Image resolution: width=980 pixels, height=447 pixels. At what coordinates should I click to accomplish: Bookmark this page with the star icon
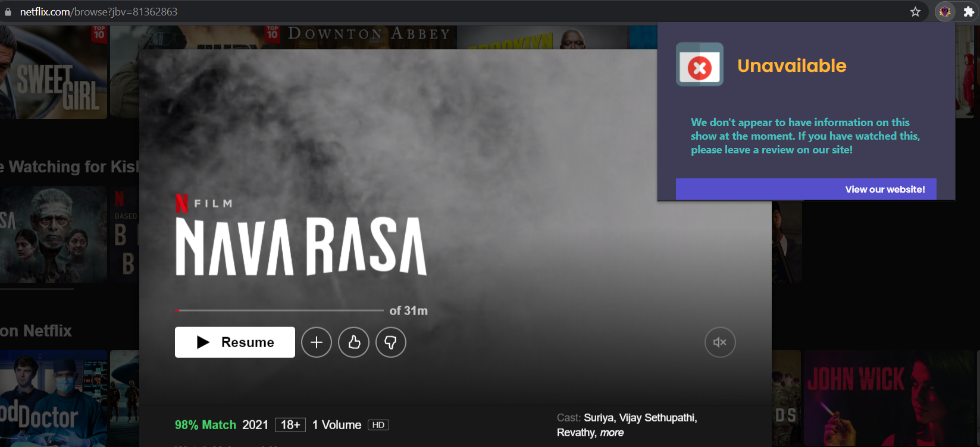click(x=915, y=12)
